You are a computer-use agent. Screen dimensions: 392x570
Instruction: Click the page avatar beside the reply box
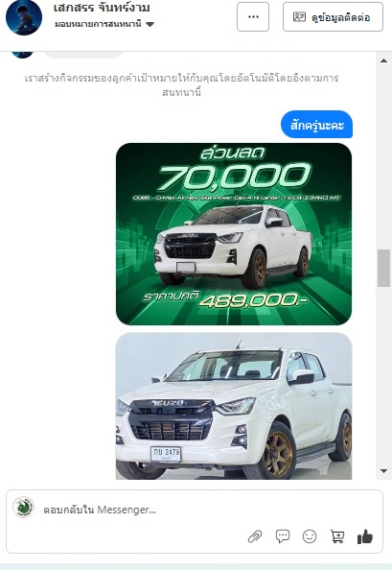coord(23,507)
